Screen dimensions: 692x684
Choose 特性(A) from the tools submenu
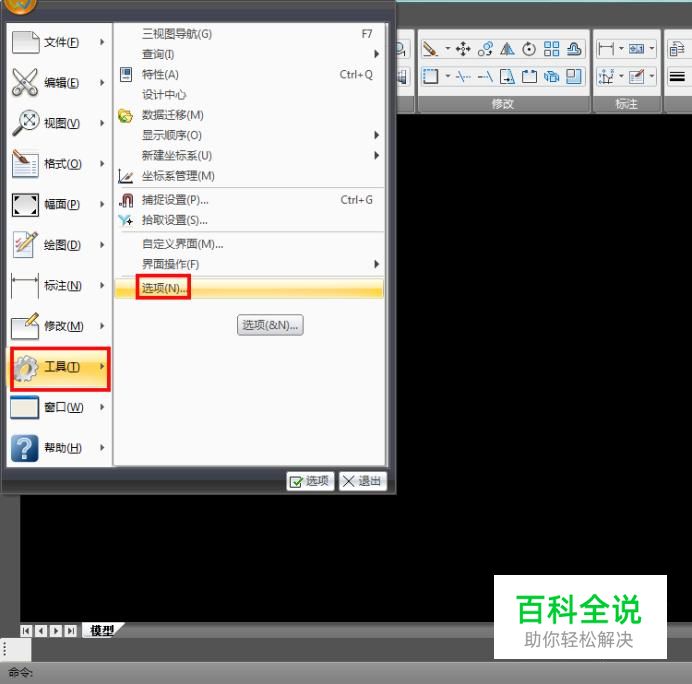coord(249,75)
